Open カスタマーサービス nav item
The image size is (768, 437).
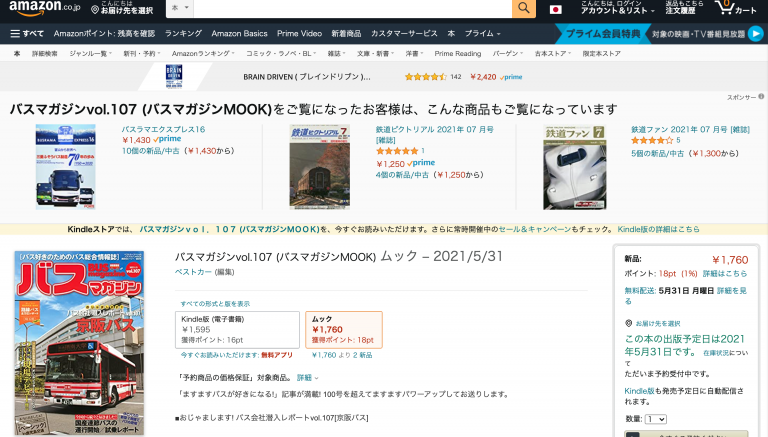point(404,34)
